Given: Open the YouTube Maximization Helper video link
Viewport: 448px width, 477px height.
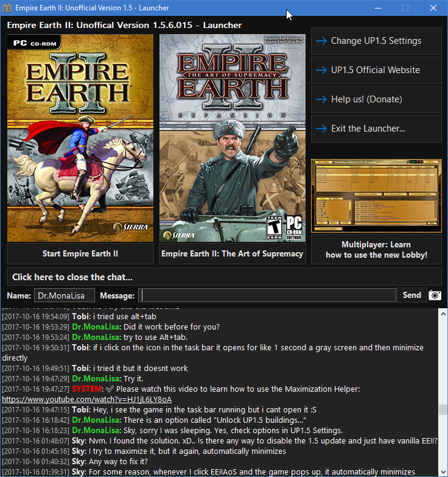Looking at the screenshot, I should point(87,400).
